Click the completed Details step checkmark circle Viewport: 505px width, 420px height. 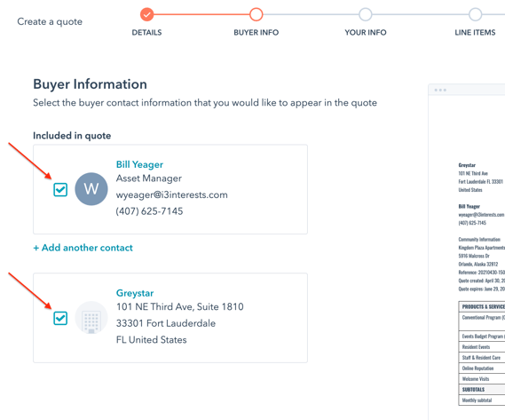click(146, 14)
